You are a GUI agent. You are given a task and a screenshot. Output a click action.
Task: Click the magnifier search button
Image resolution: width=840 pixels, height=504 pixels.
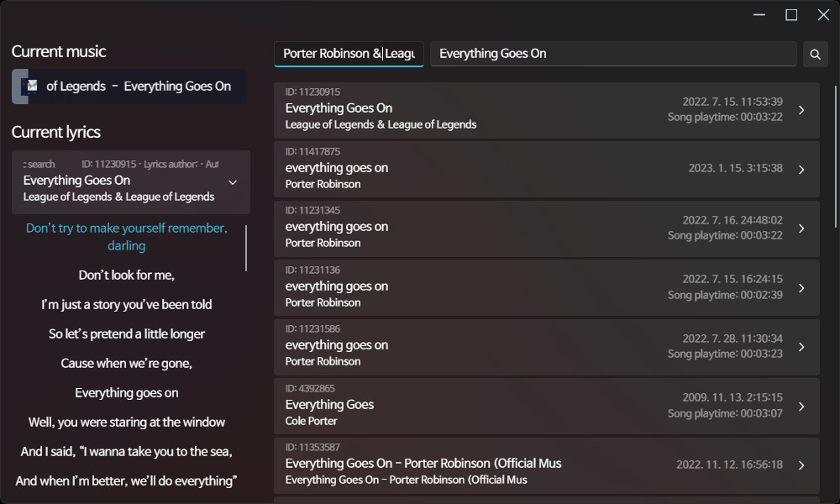tap(815, 54)
